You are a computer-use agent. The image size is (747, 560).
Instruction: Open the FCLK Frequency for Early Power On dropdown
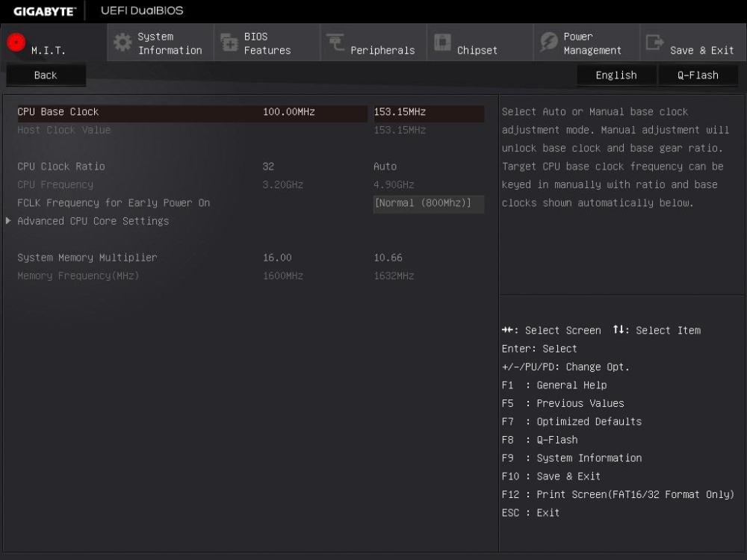point(428,202)
